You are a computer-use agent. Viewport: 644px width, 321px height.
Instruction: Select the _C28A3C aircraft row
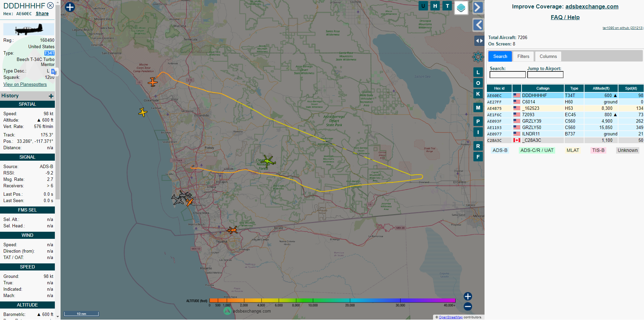565,140
